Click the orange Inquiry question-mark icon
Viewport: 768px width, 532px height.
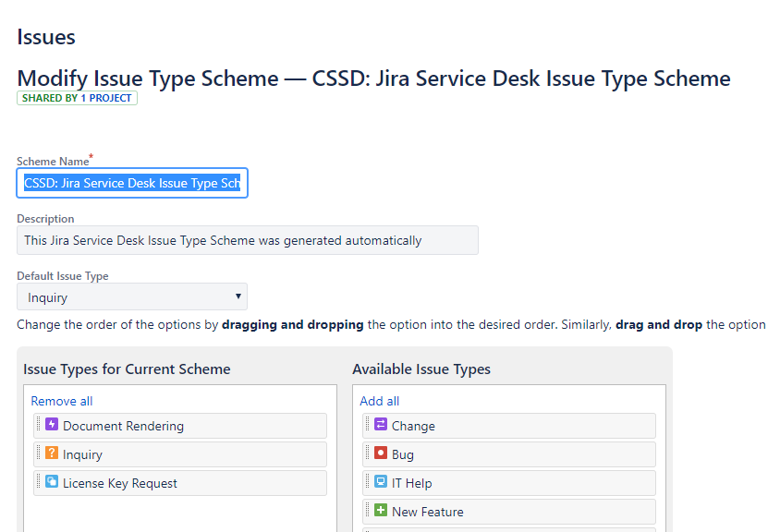(52, 453)
